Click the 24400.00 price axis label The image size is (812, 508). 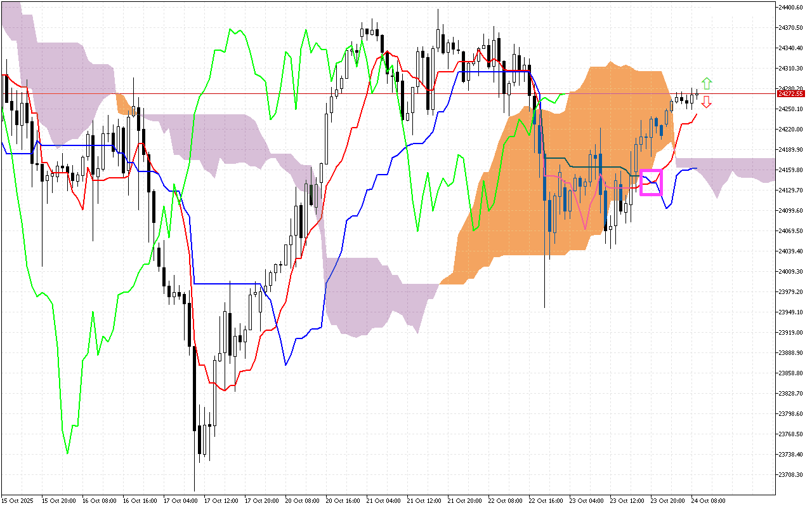[x=790, y=7]
